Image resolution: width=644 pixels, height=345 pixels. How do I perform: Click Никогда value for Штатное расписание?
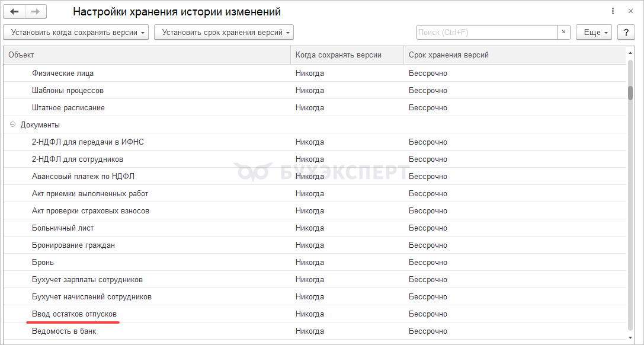pyautogui.click(x=310, y=108)
